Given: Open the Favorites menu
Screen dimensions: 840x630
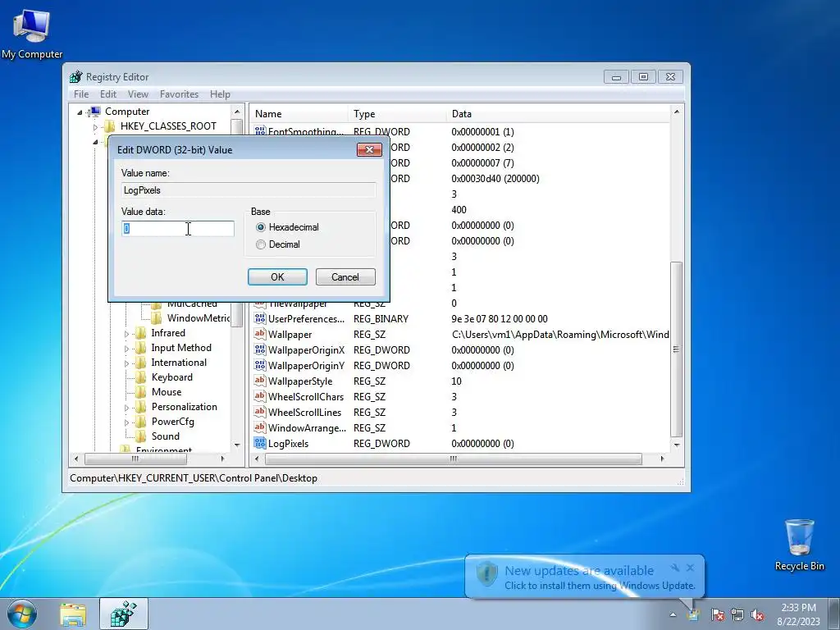Looking at the screenshot, I should pyautogui.click(x=179, y=94).
